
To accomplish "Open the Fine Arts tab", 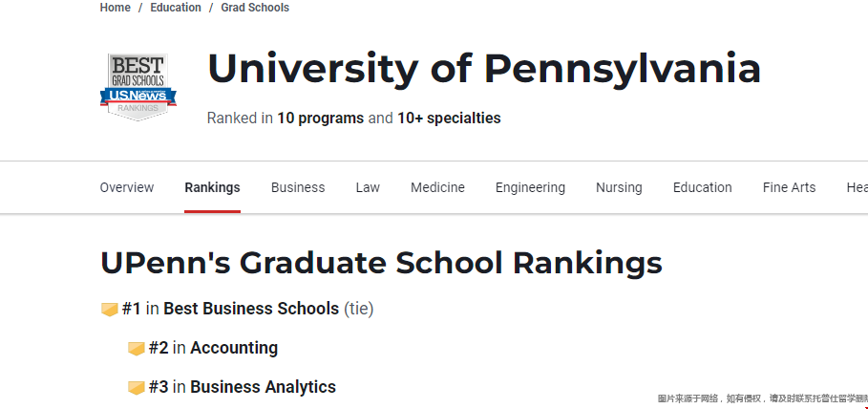I will pos(789,188).
